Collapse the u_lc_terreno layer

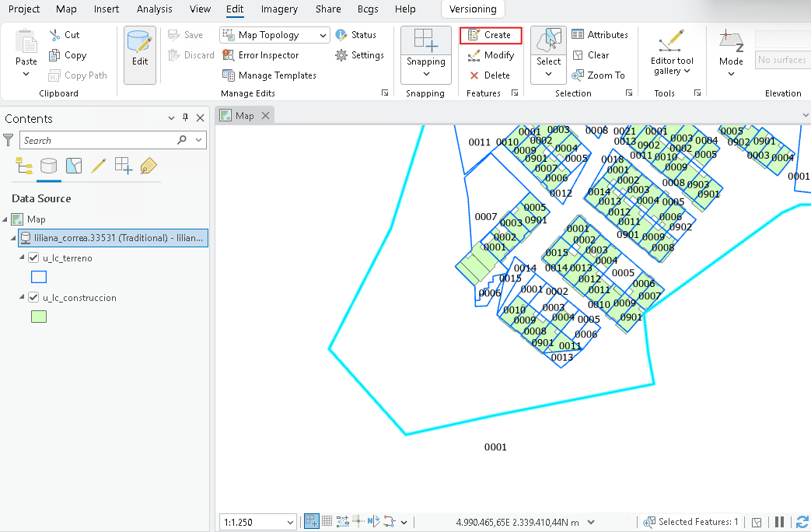pyautogui.click(x=22, y=257)
